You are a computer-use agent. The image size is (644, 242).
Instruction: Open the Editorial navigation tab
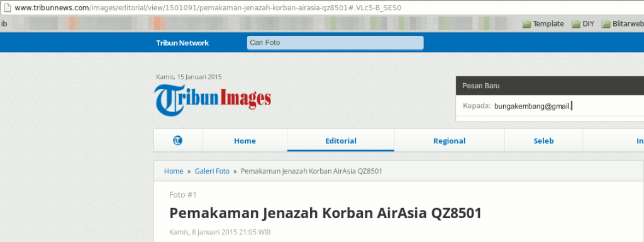[341, 141]
